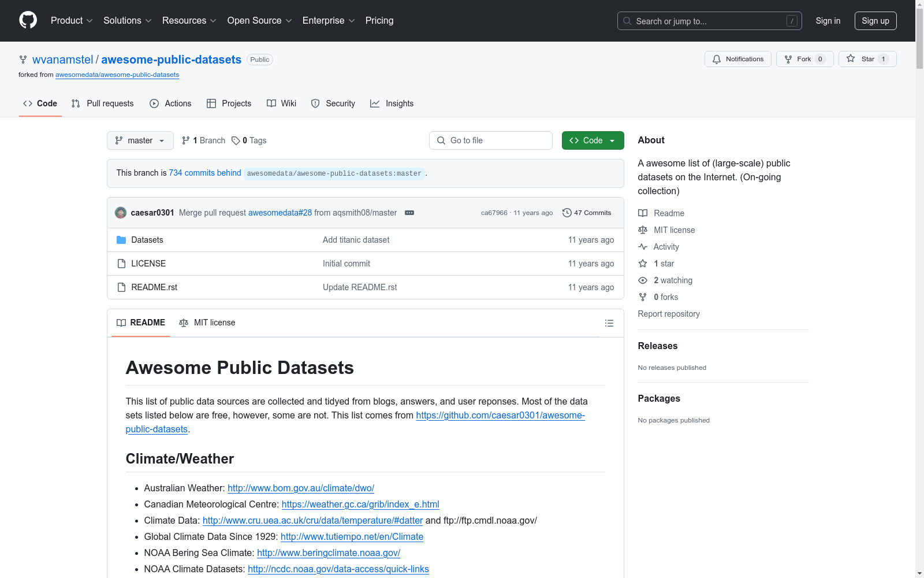The width and height of the screenshot is (924, 578).
Task: Click the Sign up button
Action: [x=875, y=21]
